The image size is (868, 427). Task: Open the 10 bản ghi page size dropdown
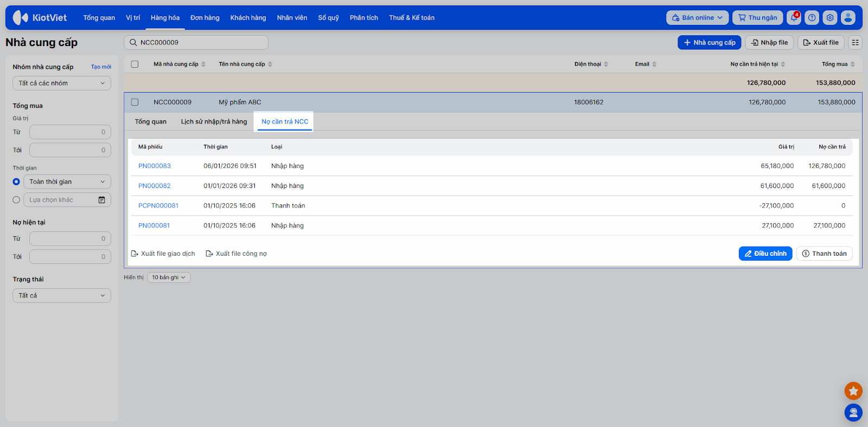coord(169,277)
